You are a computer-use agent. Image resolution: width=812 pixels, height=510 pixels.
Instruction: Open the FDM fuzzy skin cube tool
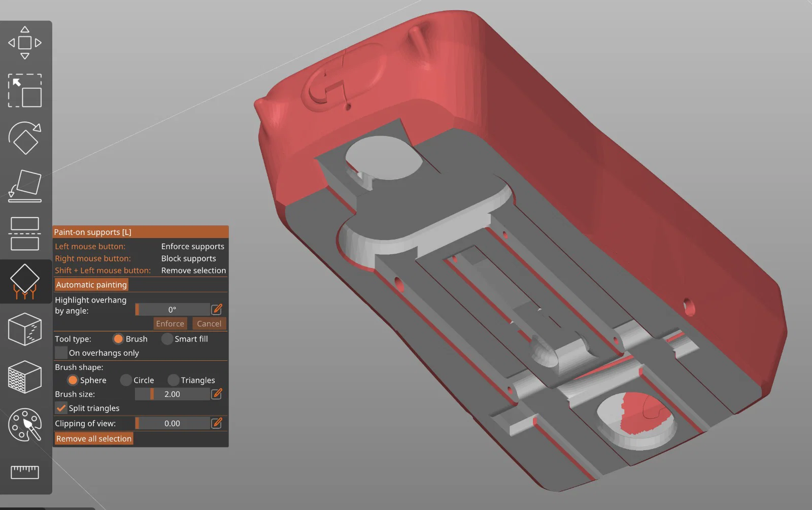[25, 377]
